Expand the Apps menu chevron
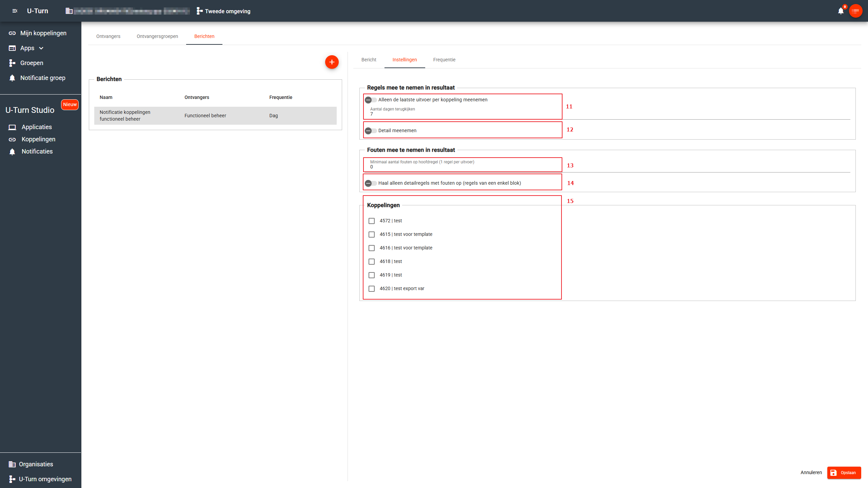 point(41,48)
